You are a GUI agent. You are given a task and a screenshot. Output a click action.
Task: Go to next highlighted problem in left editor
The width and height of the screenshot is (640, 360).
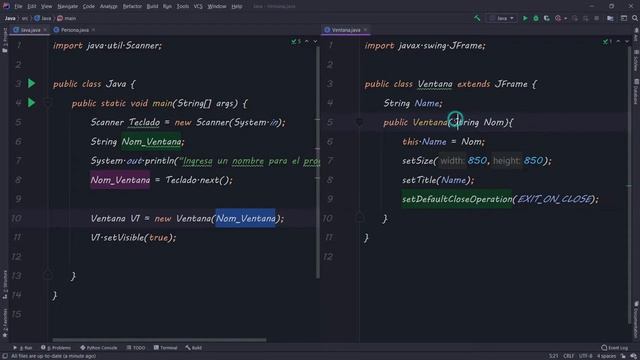click(315, 42)
